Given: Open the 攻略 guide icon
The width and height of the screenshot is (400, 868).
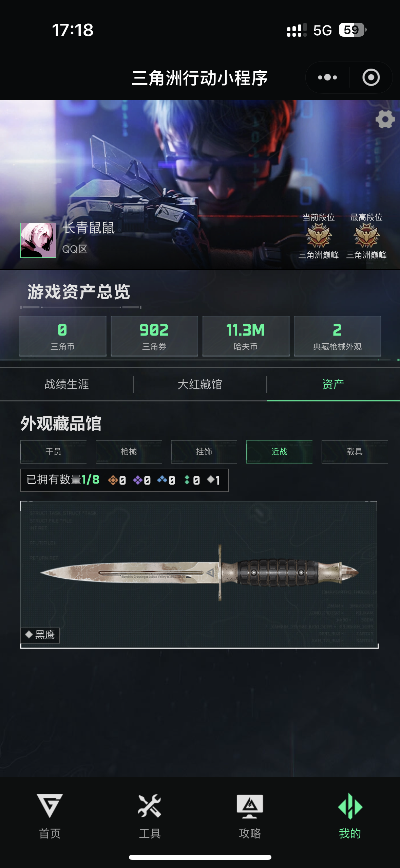Looking at the screenshot, I should tap(250, 806).
